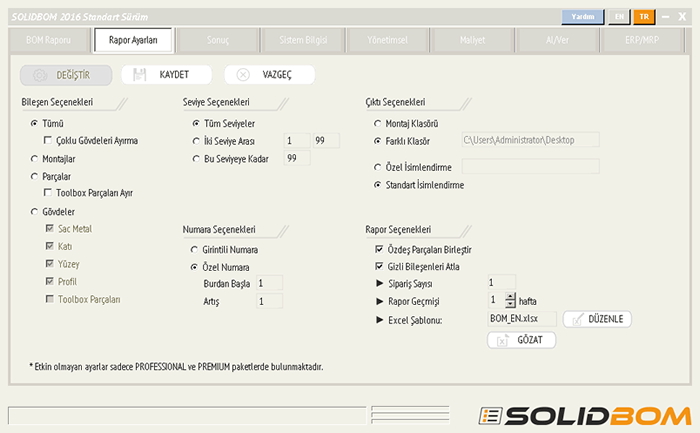Toggle the Sac Metal checkbox
This screenshot has height=433, width=700.
coord(50,228)
